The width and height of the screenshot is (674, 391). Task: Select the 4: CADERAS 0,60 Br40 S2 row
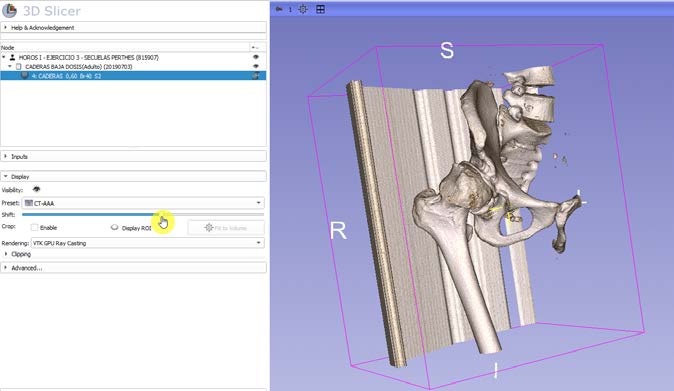(133, 76)
